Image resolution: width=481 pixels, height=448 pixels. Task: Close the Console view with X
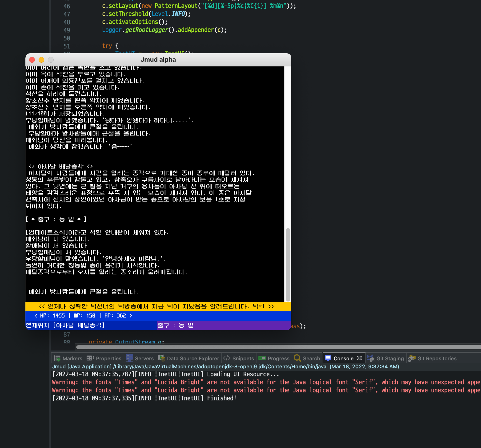(x=360, y=358)
